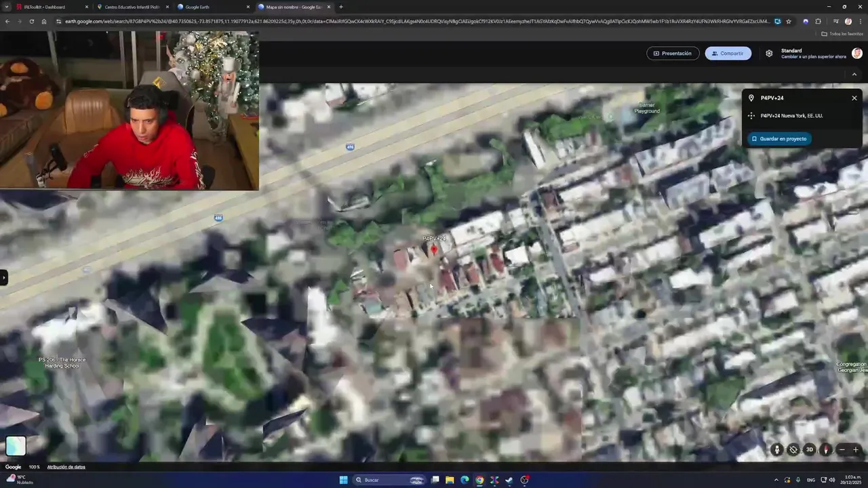Click the Compartir share button
Image resolution: width=868 pixels, height=488 pixels.
point(728,54)
